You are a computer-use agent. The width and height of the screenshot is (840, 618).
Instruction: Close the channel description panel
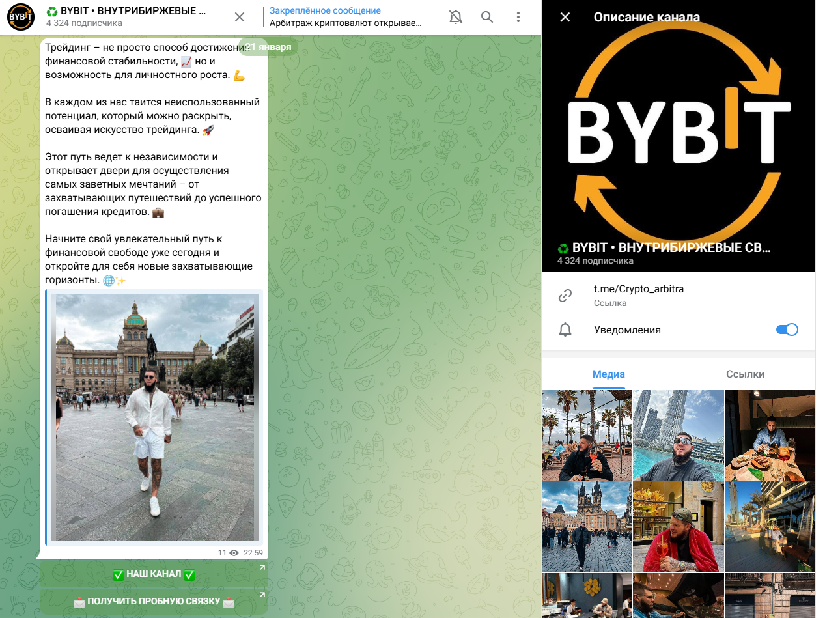(565, 17)
